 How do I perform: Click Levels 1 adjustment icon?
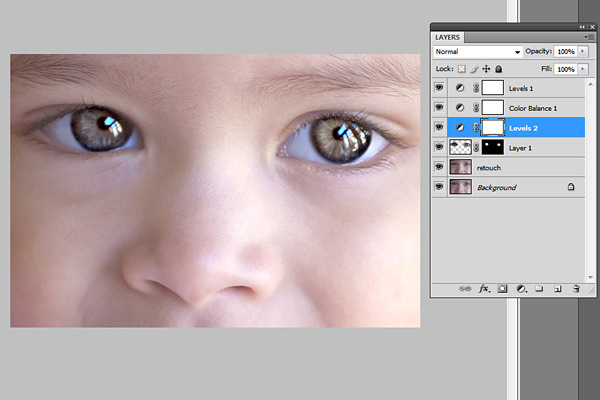click(460, 88)
